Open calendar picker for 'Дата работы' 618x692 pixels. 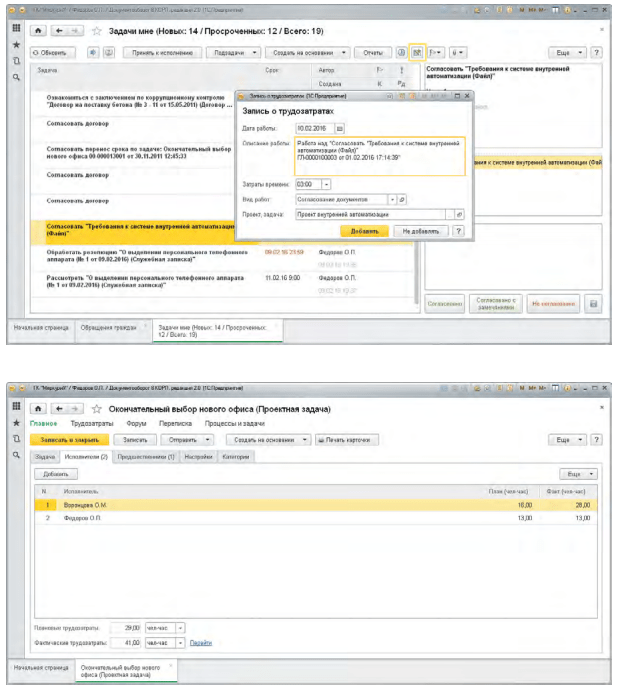point(339,128)
